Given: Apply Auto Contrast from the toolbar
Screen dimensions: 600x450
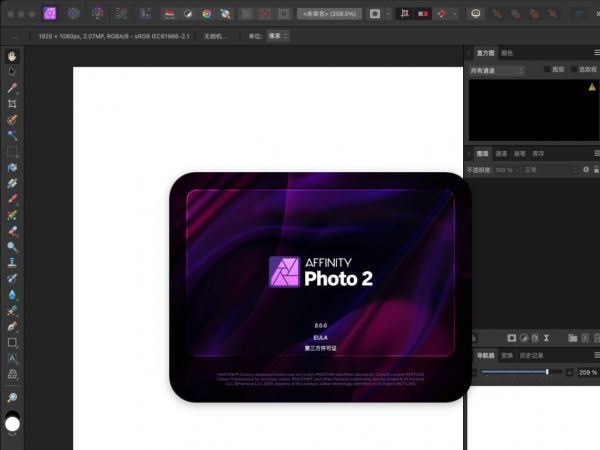Looking at the screenshot, I should click(x=188, y=14).
